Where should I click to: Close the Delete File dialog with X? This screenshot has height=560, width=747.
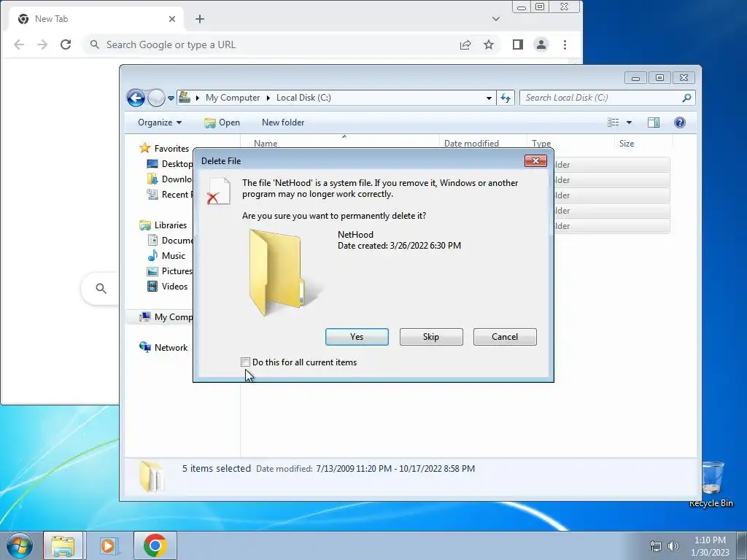coord(535,161)
